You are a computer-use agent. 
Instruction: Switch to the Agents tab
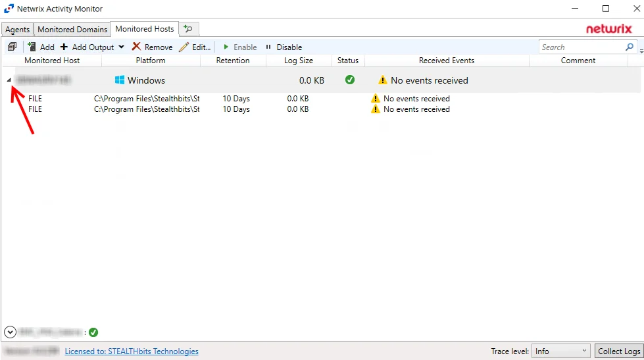[x=17, y=30]
